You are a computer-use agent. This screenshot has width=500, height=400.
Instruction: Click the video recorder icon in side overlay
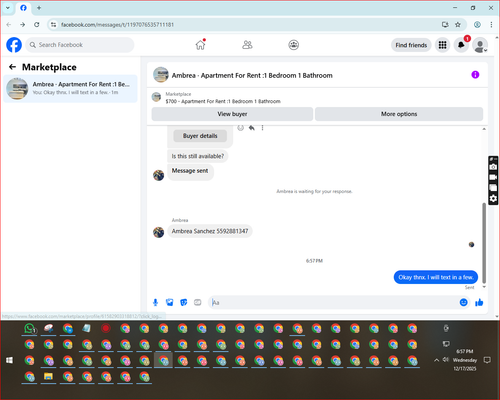point(493,177)
